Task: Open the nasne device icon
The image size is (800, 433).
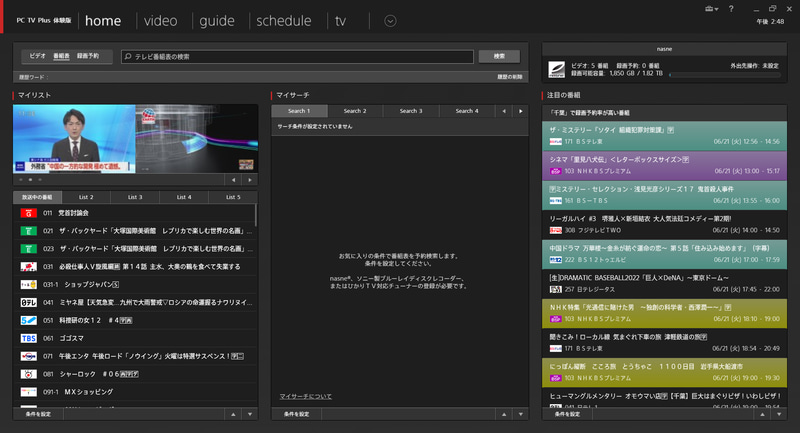Action: tap(556, 69)
